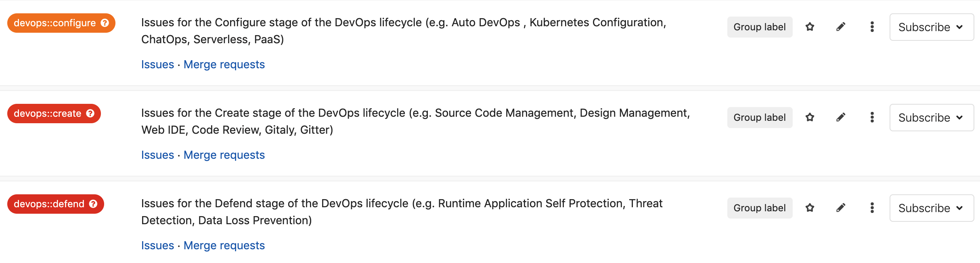Open Merge requests link under devops::create
The width and height of the screenshot is (980, 263).
pos(224,155)
